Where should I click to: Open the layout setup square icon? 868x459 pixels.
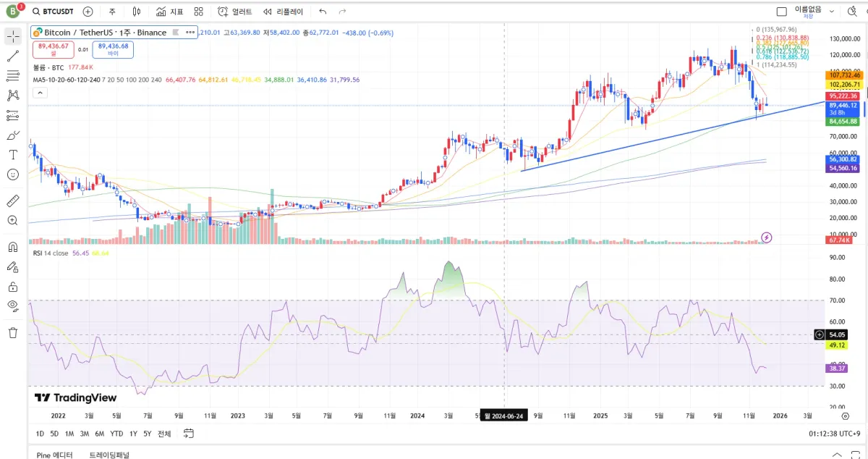[781, 12]
